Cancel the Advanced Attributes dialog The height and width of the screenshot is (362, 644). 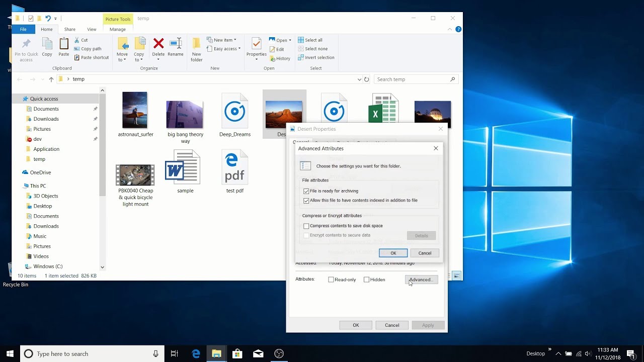[x=425, y=253]
